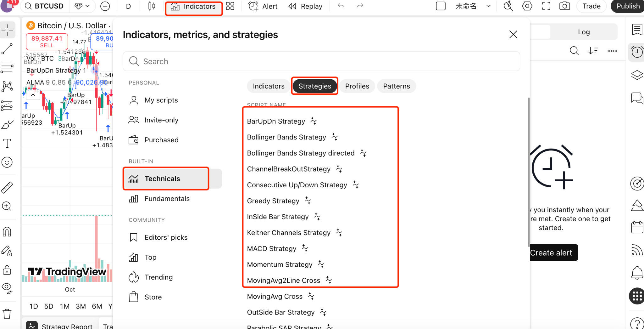Click the Publish button

click(x=628, y=6)
